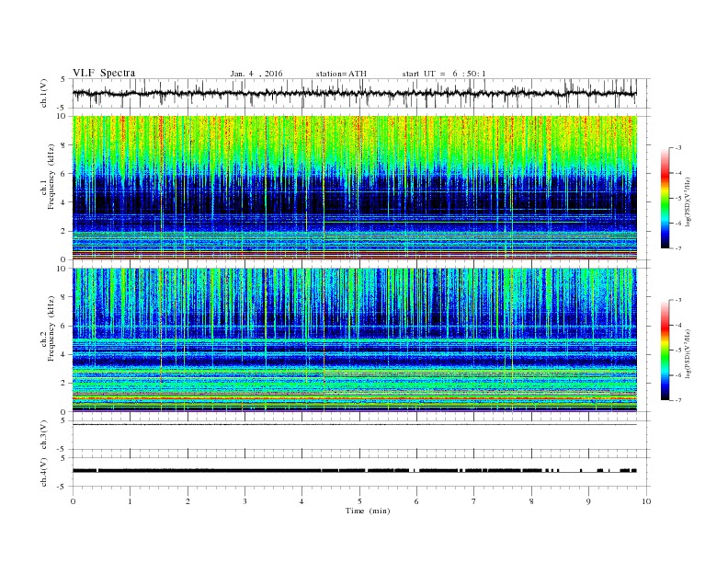The image size is (728, 563).
Task: Click inside the ch.2 spectrogram panel
Action: tap(354, 339)
